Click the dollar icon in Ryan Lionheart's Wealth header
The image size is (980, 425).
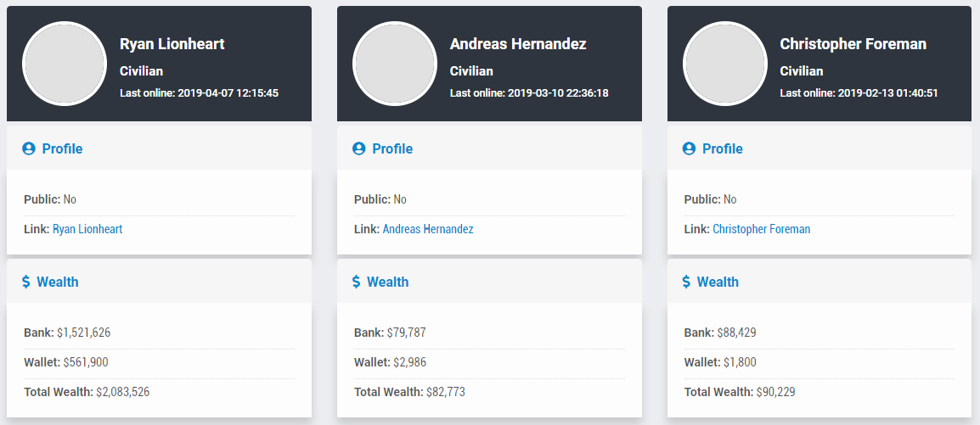tap(26, 282)
